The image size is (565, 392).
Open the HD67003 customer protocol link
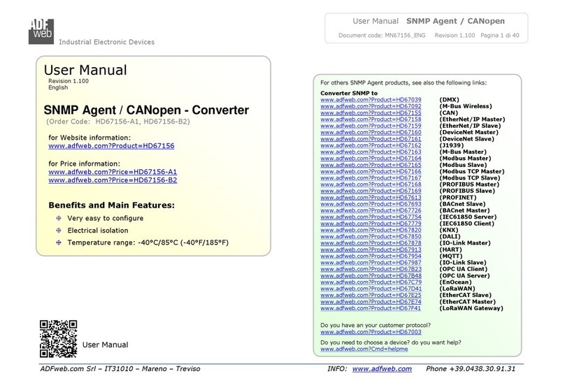click(371, 332)
